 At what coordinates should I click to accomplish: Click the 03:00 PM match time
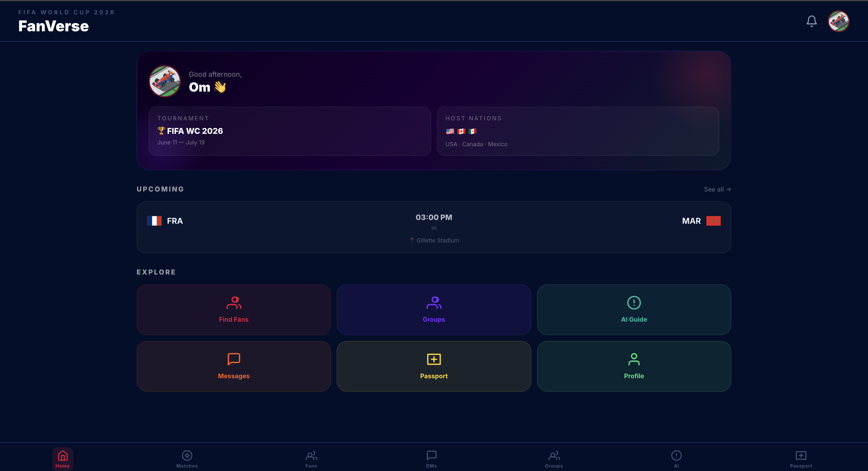pos(434,217)
